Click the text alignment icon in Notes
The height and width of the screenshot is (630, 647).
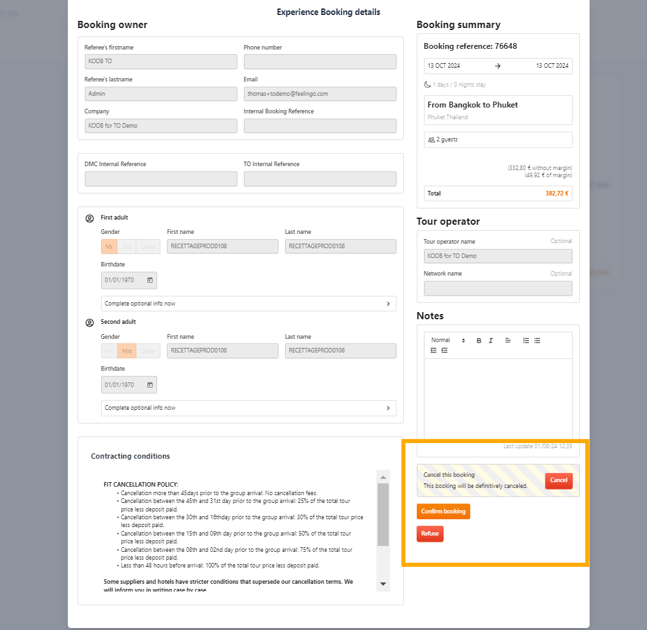tap(508, 341)
